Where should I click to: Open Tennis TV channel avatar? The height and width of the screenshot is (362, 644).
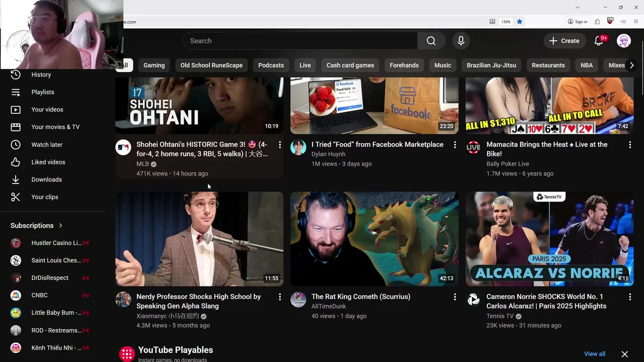[x=473, y=300]
